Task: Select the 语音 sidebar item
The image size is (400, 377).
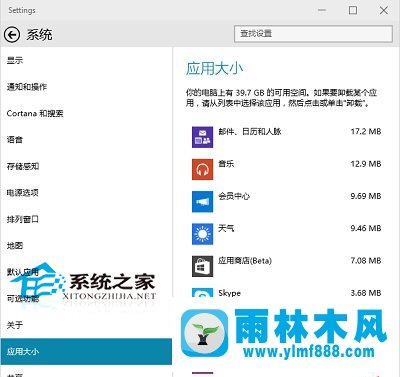Action: [x=15, y=140]
